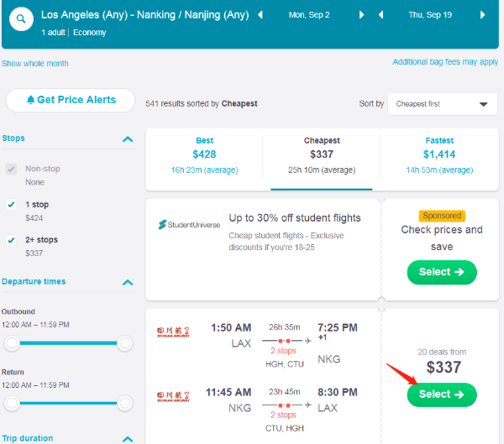Click Get Price Alerts button
Viewport: 504px width, 444px height.
(x=71, y=100)
